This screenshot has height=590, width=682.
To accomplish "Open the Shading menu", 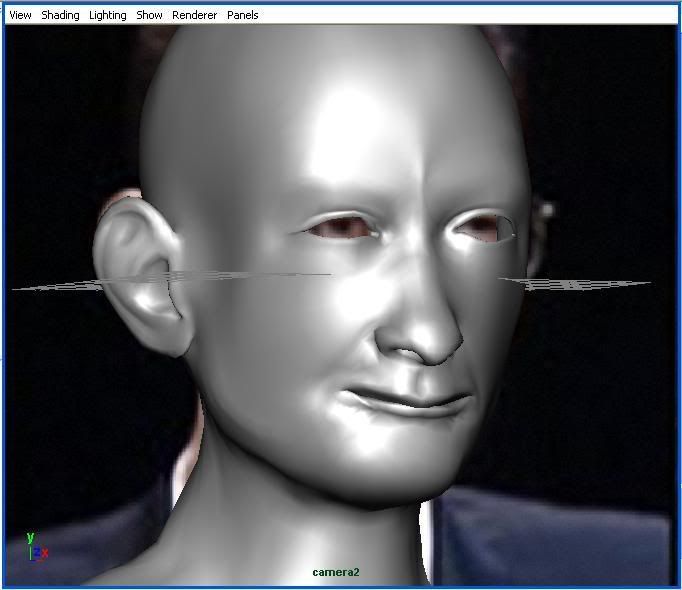I will point(60,15).
